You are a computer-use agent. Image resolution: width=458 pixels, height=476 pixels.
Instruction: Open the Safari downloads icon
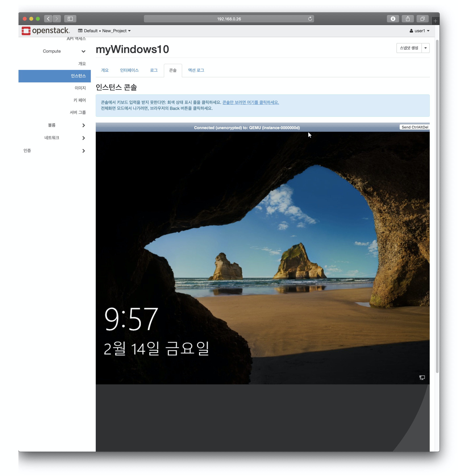(393, 19)
